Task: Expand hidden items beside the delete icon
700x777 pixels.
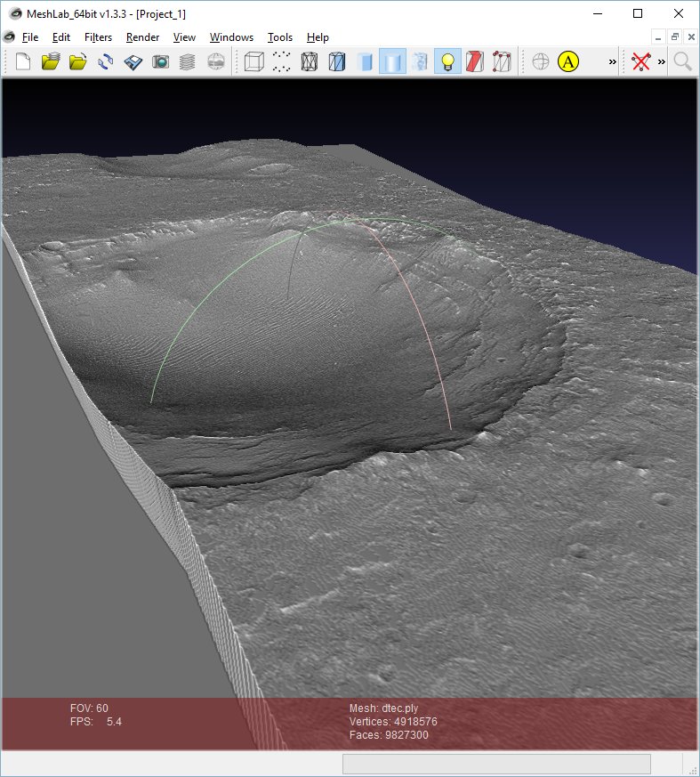Action: [662, 62]
